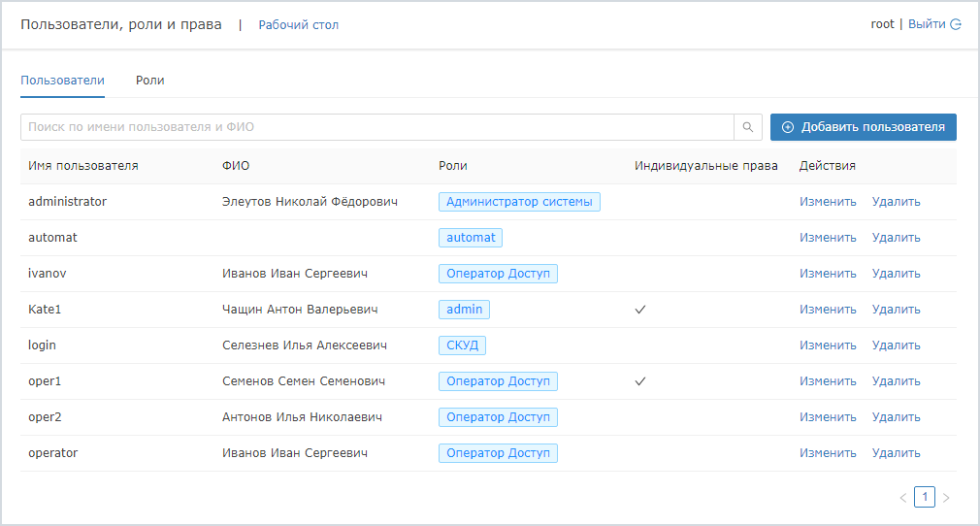Click Удалить for user operator

(x=896, y=453)
